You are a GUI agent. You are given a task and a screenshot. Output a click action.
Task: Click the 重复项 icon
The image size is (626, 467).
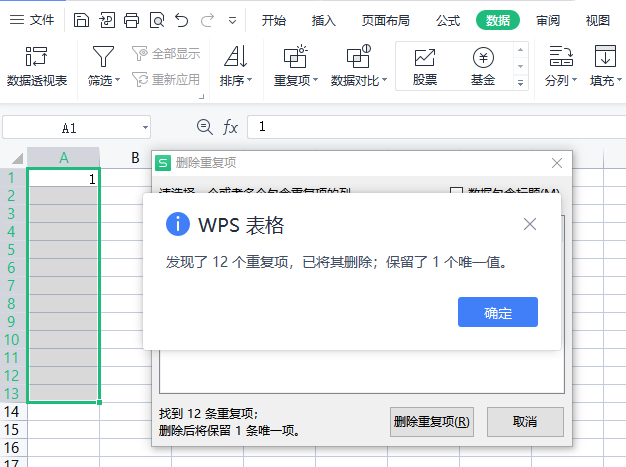tap(295, 56)
